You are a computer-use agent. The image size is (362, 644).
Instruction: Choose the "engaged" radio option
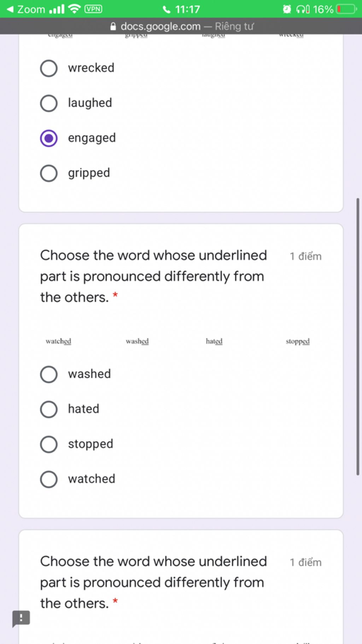click(49, 138)
